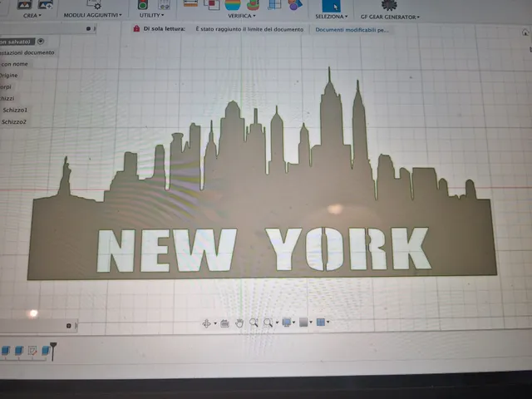The height and width of the screenshot is (399, 532).
Task: Expand the Viewports dropdown arrow
Action: pos(328,322)
